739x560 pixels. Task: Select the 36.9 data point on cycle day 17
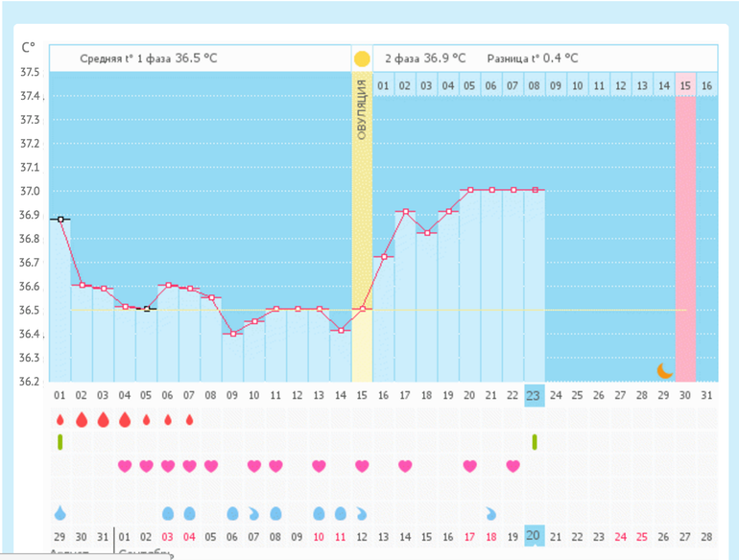coord(406,212)
